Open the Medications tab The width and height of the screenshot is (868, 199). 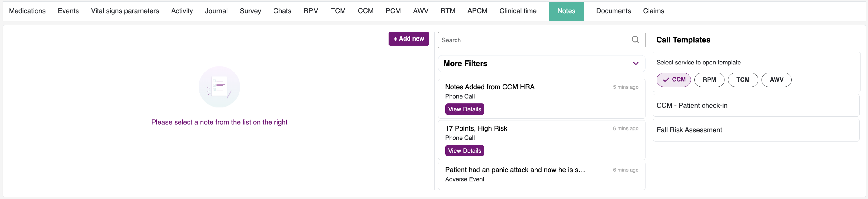[x=27, y=11]
